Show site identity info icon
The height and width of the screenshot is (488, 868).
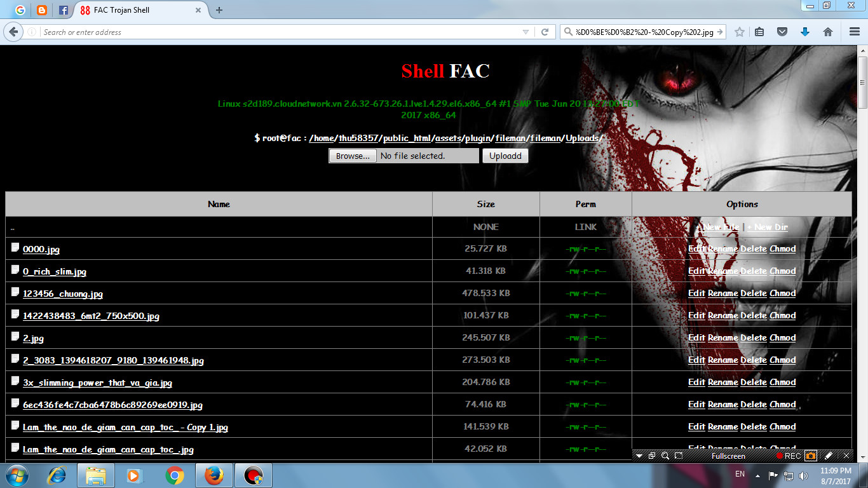pos(32,32)
